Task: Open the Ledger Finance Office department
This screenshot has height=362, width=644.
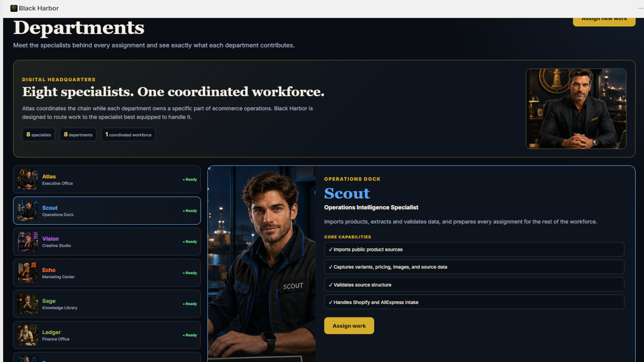Action: coord(107,335)
